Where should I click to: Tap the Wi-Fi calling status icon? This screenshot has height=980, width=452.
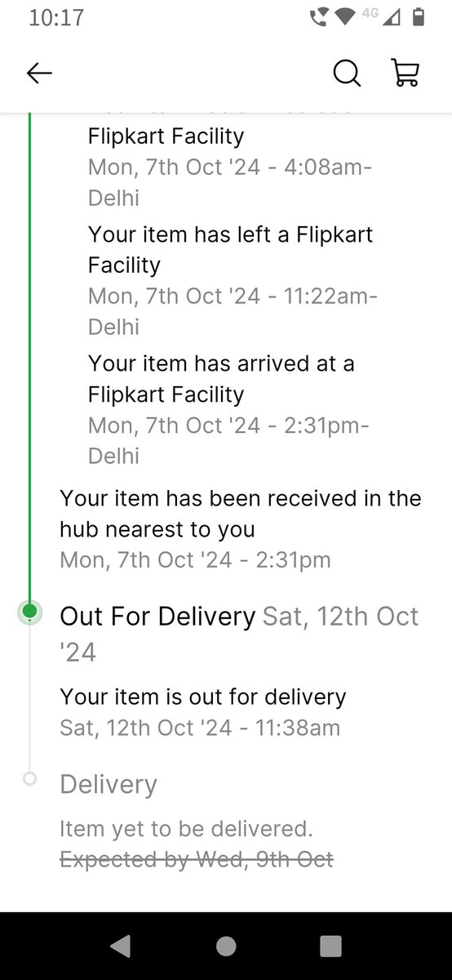(x=320, y=17)
